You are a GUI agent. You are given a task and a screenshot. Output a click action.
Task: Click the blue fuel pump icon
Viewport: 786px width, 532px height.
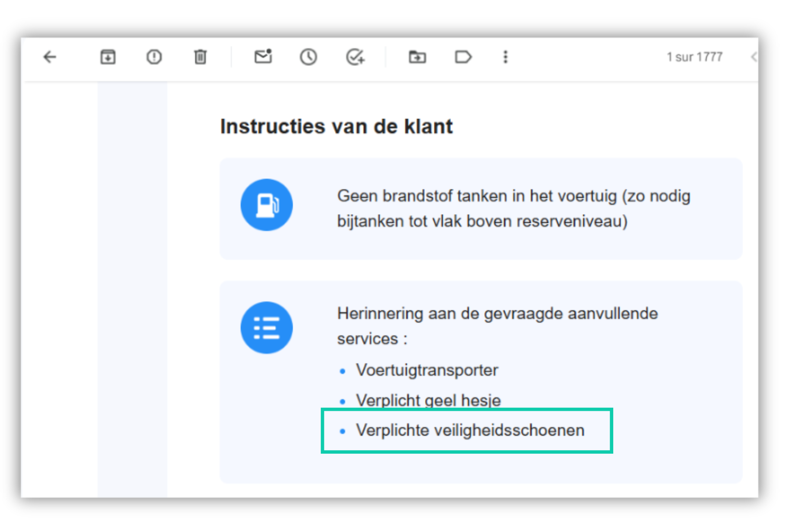point(267,205)
